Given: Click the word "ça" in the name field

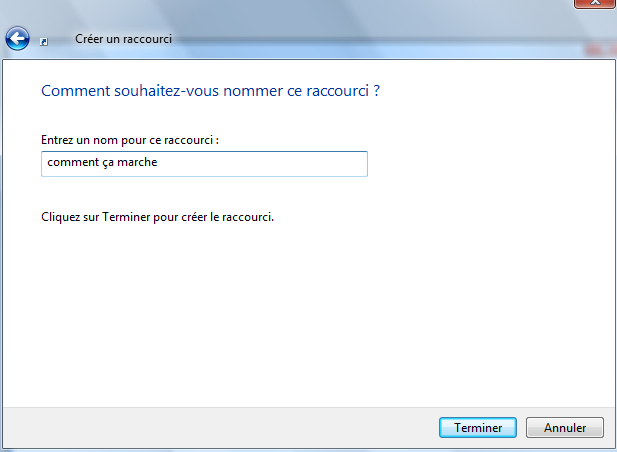Looking at the screenshot, I should point(105,164).
